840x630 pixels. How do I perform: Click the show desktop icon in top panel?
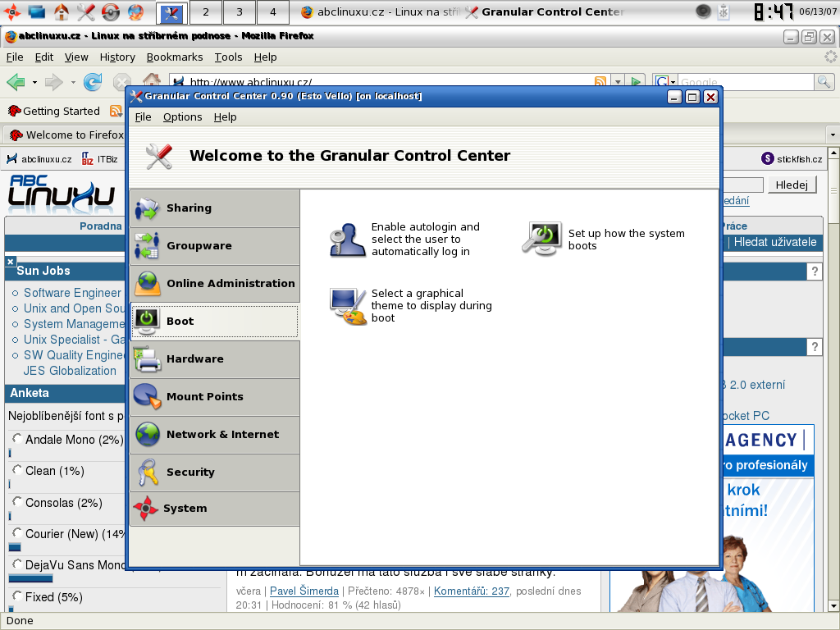(x=36, y=11)
